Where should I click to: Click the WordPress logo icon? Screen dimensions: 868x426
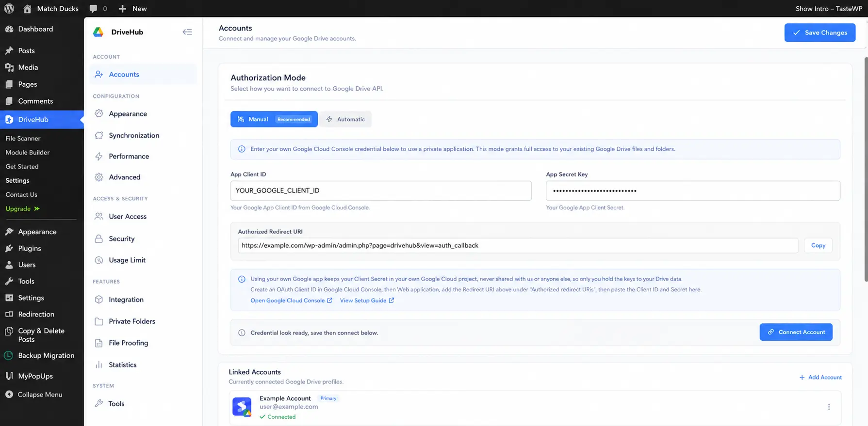[9, 8]
